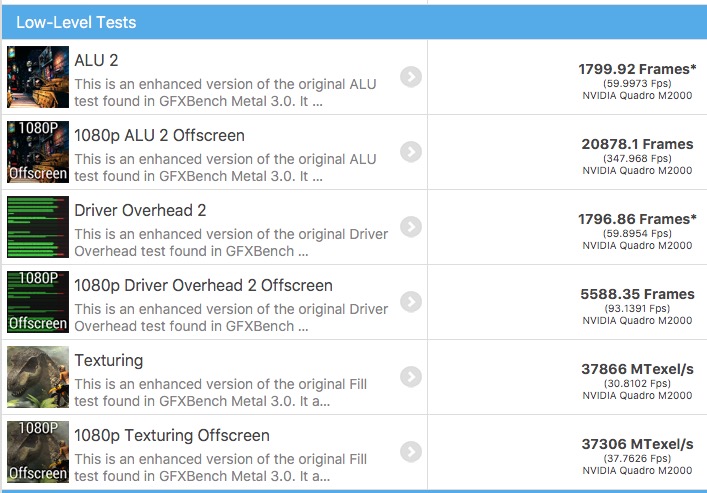Click the 20878.1 Frames score
The height and width of the screenshot is (493, 707).
[637, 144]
